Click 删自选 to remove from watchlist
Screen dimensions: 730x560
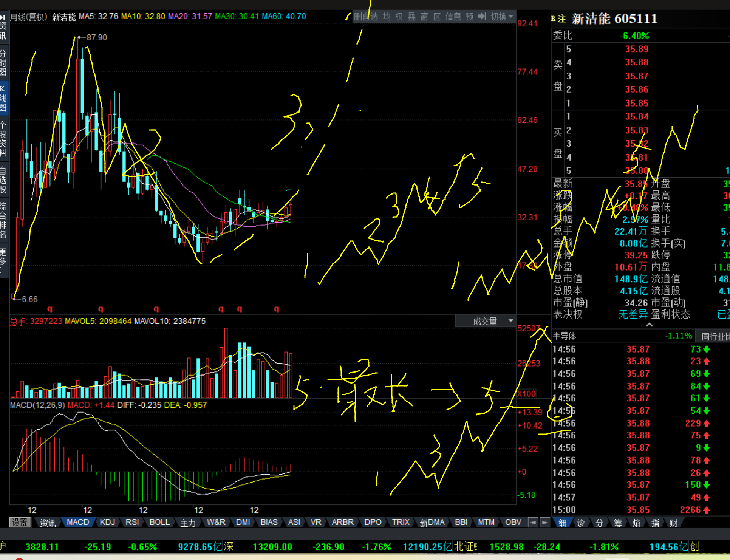[x=366, y=17]
